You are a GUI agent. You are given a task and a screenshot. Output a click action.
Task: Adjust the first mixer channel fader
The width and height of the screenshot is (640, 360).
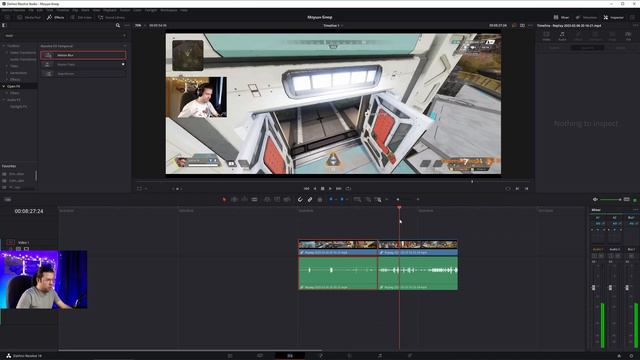(x=593, y=288)
